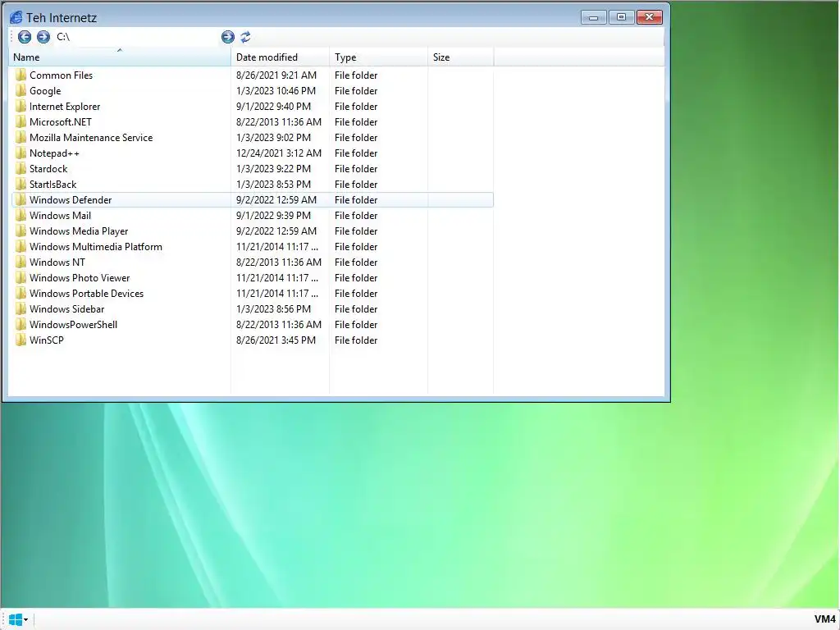840x630 pixels.
Task: Click the date 12/24/2021 3:12 AM
Action: [x=279, y=153]
